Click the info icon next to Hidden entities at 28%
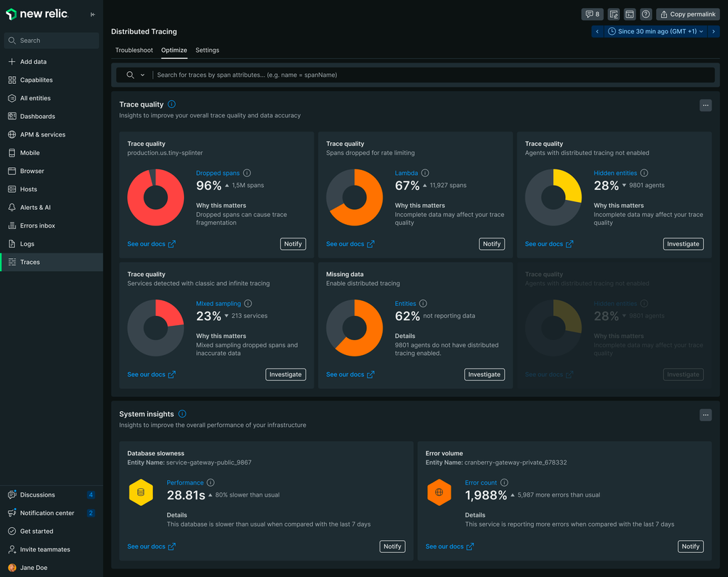Viewport: 728px width, 577px height. point(644,173)
